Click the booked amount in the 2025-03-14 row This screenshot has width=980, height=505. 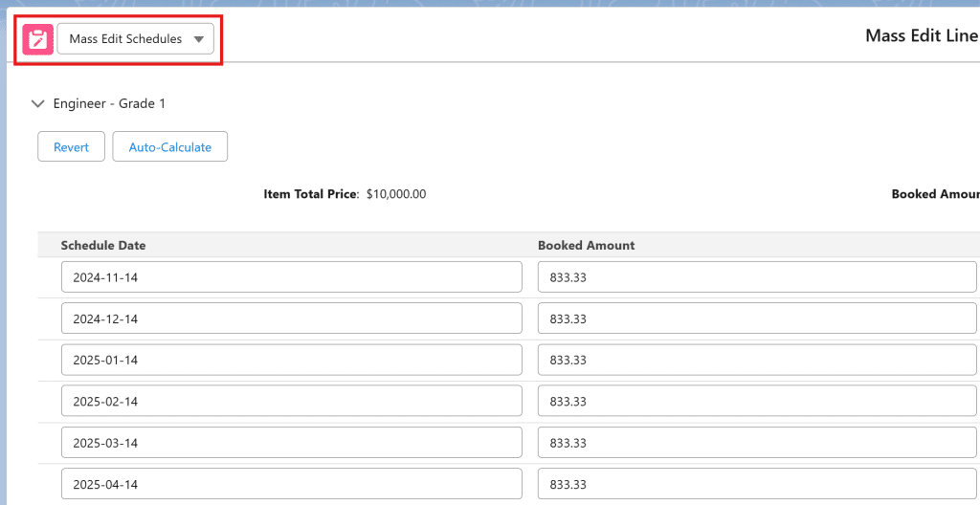756,443
